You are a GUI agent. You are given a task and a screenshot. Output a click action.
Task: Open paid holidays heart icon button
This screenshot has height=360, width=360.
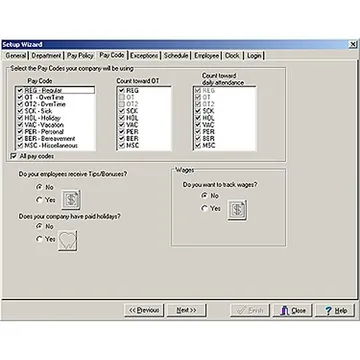(68, 241)
